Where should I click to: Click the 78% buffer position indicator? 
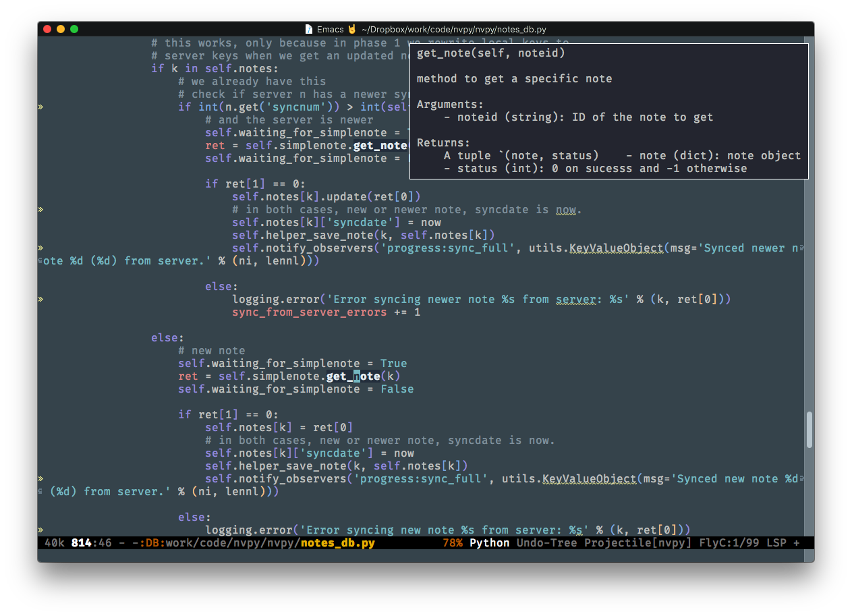coord(452,542)
